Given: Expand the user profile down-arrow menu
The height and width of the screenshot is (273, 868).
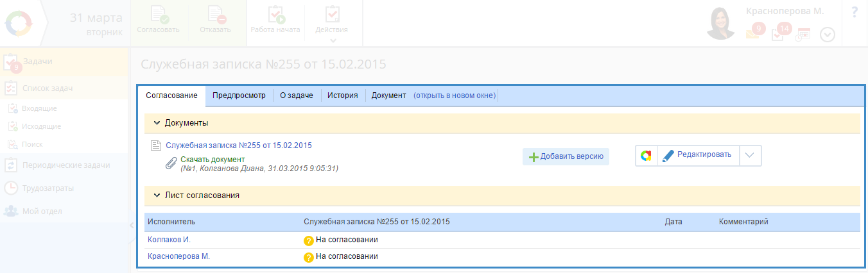Looking at the screenshot, I should pyautogui.click(x=828, y=35).
